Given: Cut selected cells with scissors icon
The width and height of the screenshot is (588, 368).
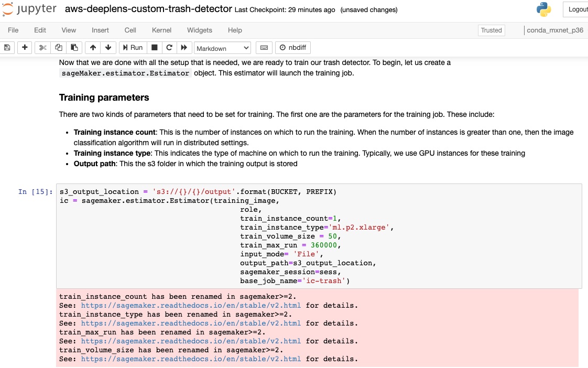Looking at the screenshot, I should point(43,48).
